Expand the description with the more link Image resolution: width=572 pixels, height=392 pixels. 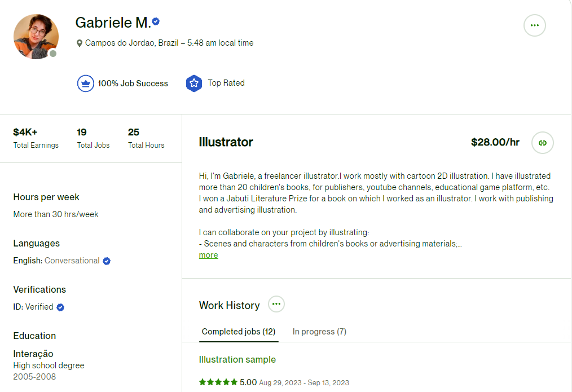[208, 256]
